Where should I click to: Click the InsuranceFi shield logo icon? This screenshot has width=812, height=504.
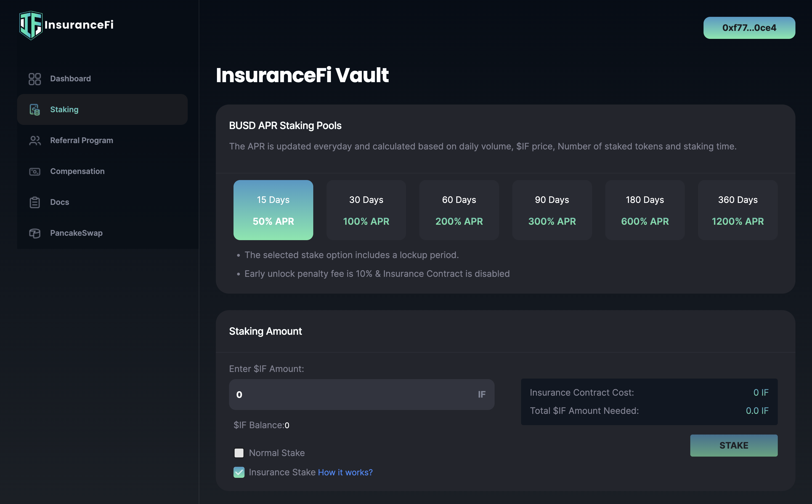[x=31, y=25]
